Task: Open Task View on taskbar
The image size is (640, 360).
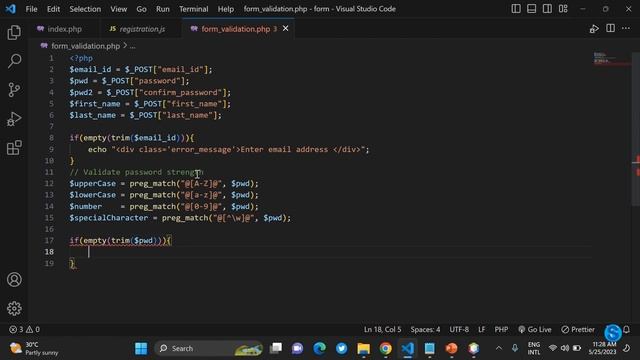Action: (276, 348)
